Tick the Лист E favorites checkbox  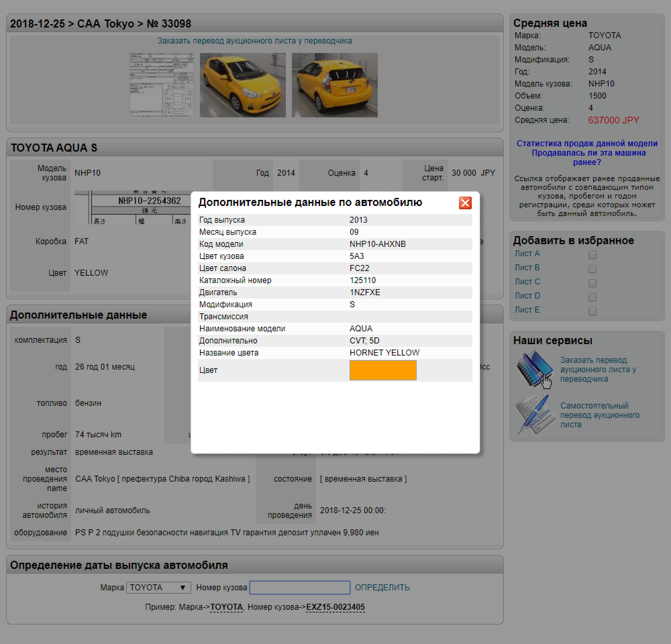tap(592, 311)
